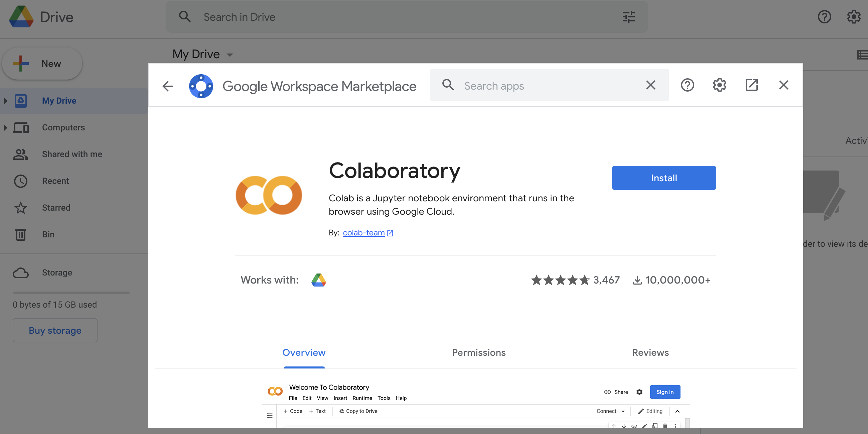Screen dimensions: 868x434
Task: Click the Install button for Colaboratory
Action: (664, 177)
